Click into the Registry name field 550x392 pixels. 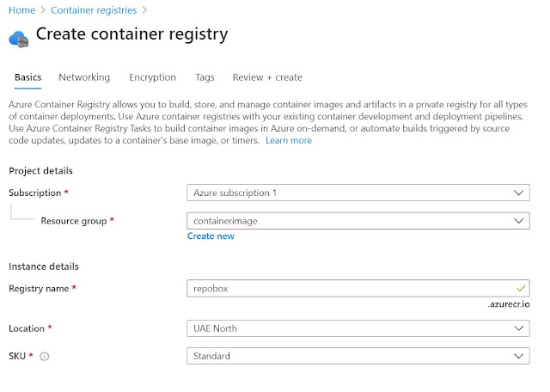(x=358, y=288)
